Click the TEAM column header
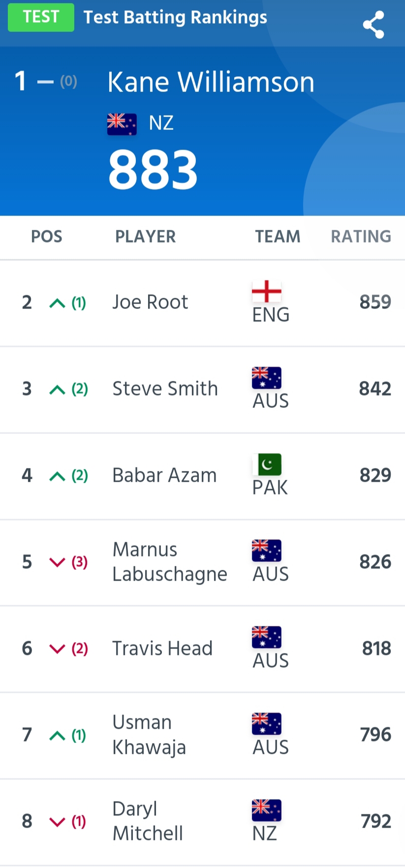 [x=278, y=237]
